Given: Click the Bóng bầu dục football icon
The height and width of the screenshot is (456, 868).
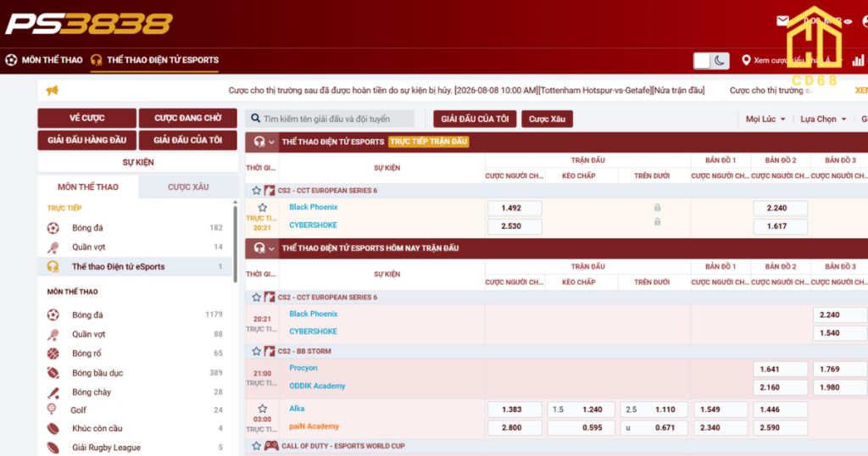Looking at the screenshot, I should point(53,372).
